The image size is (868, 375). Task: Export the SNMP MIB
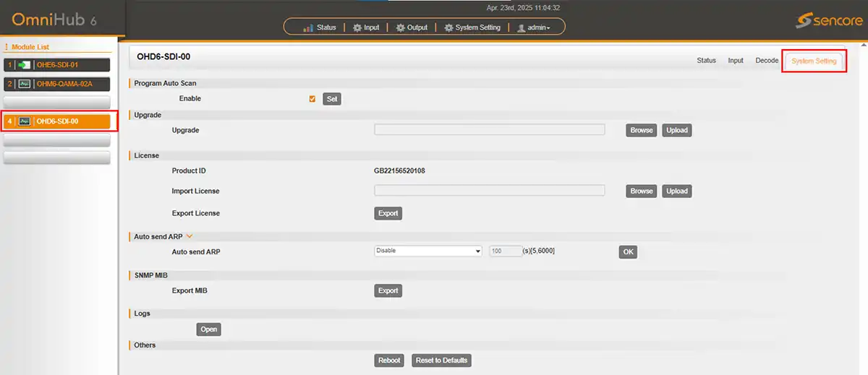pos(388,291)
